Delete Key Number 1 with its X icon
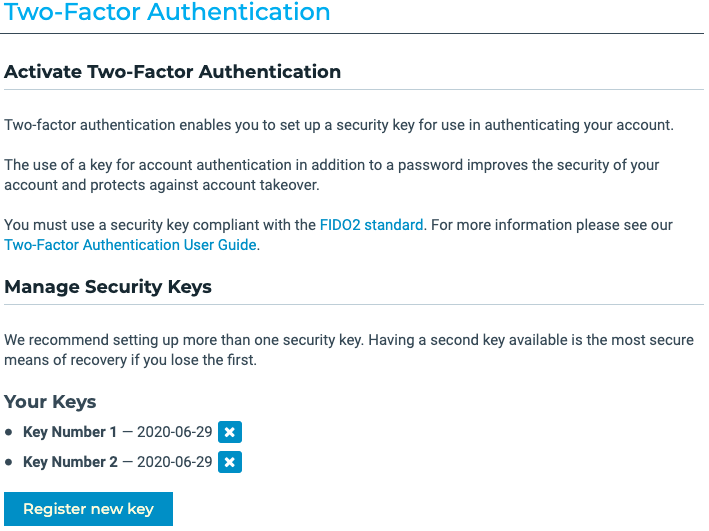This screenshot has height=531, width=709. (x=230, y=432)
